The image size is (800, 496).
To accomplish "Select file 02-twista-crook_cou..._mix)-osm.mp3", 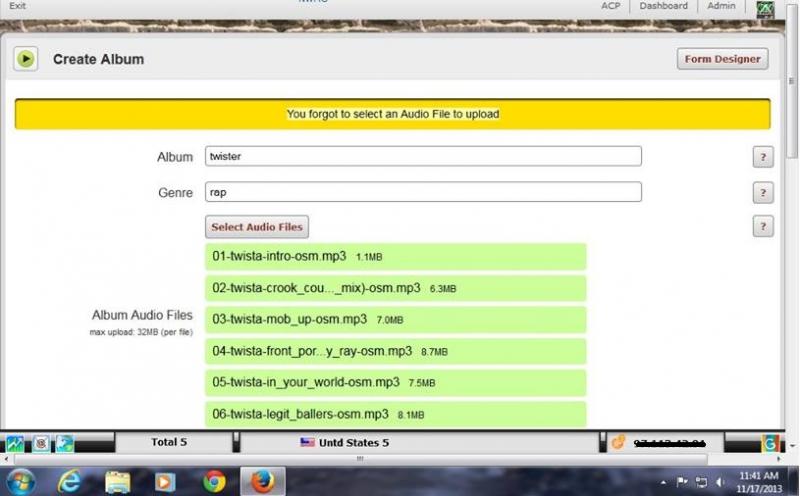I will coord(395,288).
